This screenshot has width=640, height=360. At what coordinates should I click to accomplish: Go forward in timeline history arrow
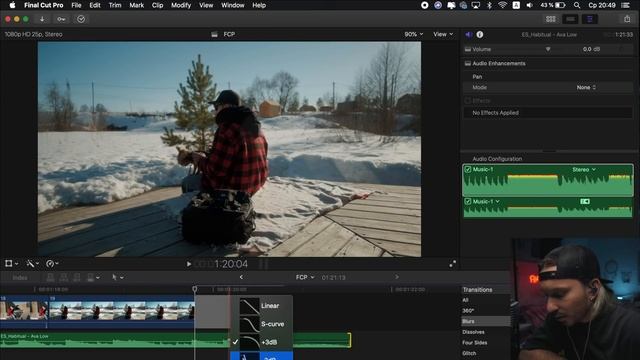tap(396, 277)
